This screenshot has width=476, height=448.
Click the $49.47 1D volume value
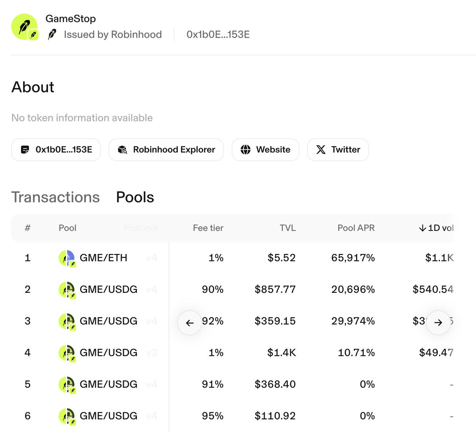436,352
